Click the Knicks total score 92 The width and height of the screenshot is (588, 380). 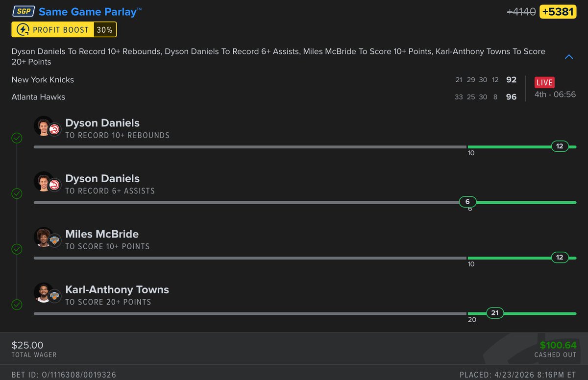click(511, 80)
